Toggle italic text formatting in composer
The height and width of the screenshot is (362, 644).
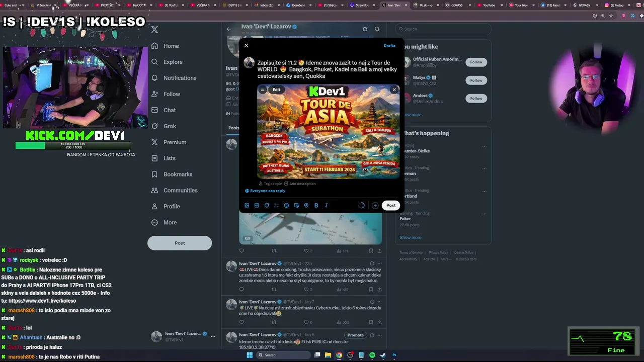tap(326, 205)
